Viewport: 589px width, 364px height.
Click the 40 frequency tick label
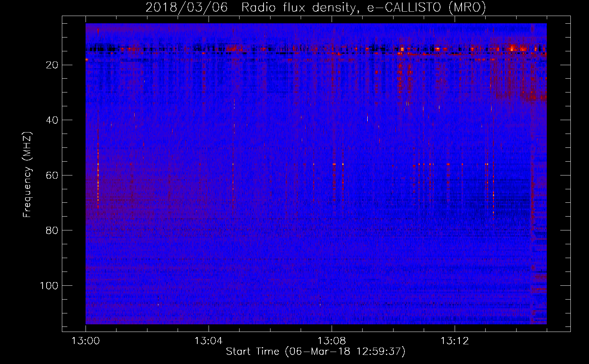point(52,120)
